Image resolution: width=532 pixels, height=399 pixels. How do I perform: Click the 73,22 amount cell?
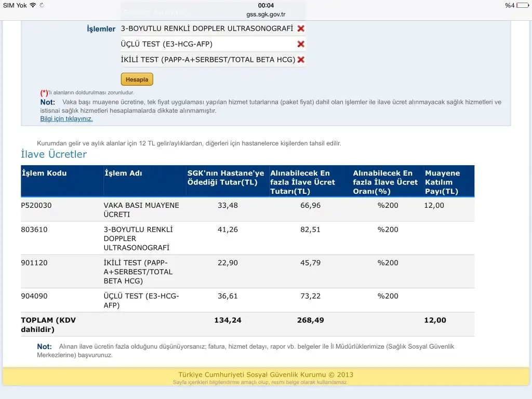pyautogui.click(x=311, y=296)
